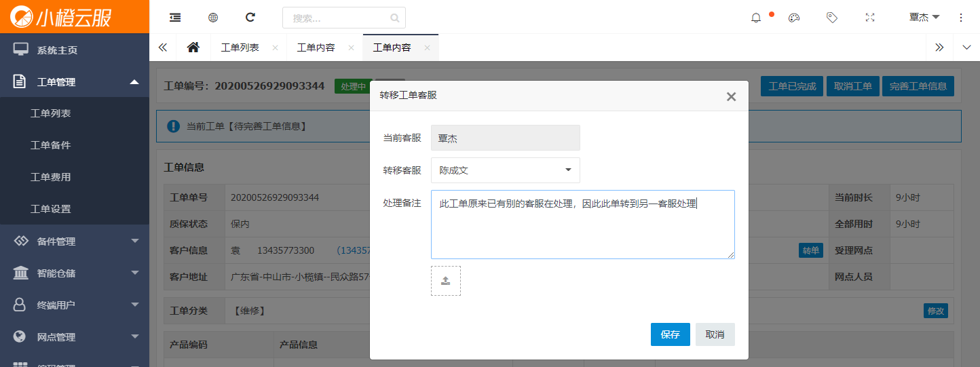Click the 工单已完成 button
This screenshot has width=980, height=367.
(792, 86)
